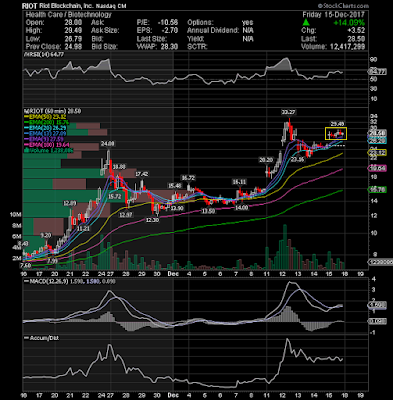Click the Prev Close value 24.98
The height and width of the screenshot is (400, 393).
pyautogui.click(x=73, y=47)
